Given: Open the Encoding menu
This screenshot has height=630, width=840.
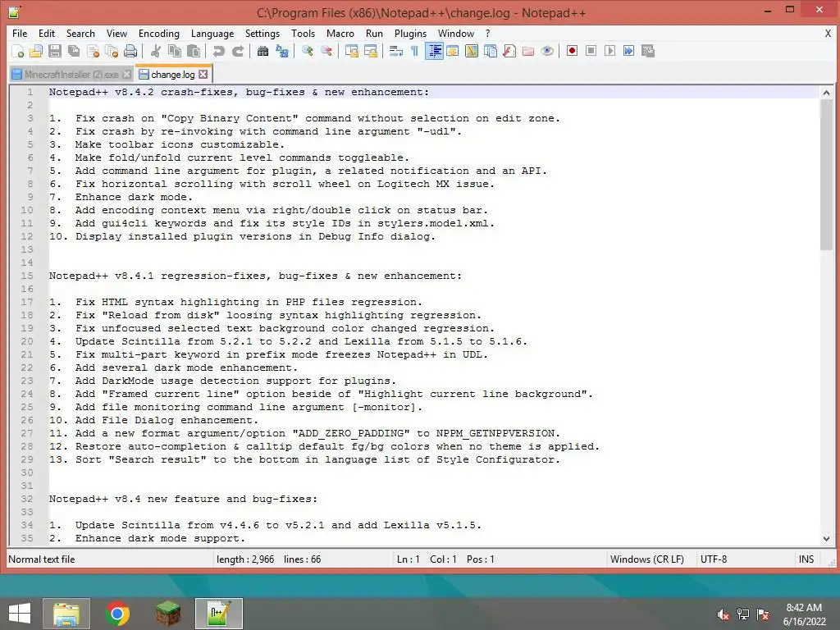Looking at the screenshot, I should [x=158, y=33].
